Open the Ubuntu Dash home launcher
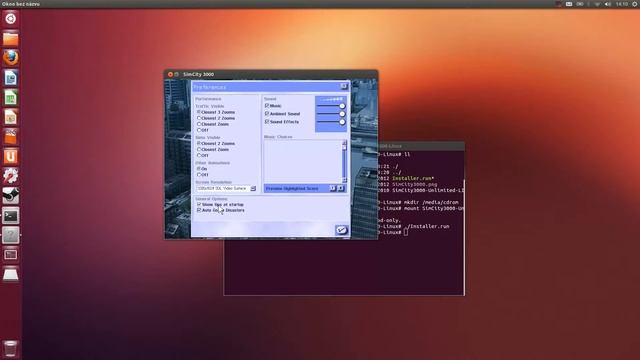 pyautogui.click(x=11, y=19)
